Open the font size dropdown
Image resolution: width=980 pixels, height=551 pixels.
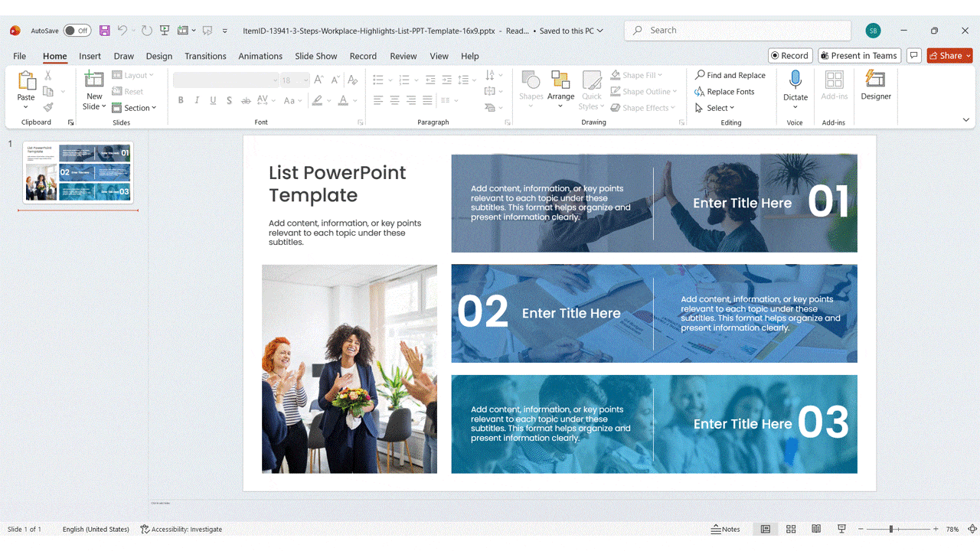click(306, 80)
